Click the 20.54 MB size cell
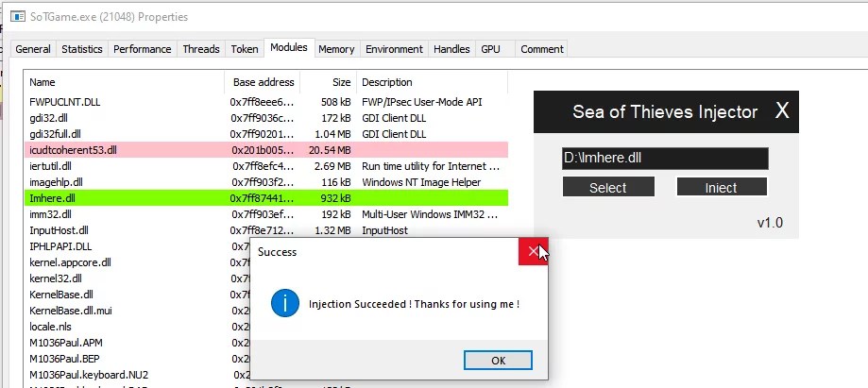The image size is (868, 388). click(x=330, y=150)
